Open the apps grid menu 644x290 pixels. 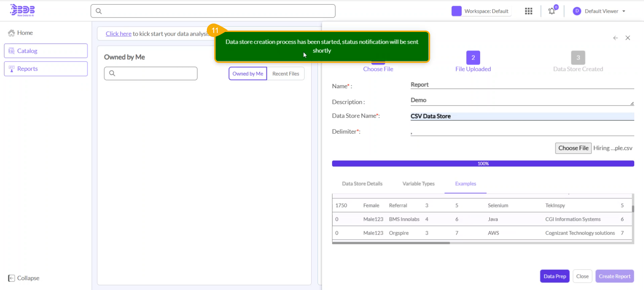pos(528,11)
